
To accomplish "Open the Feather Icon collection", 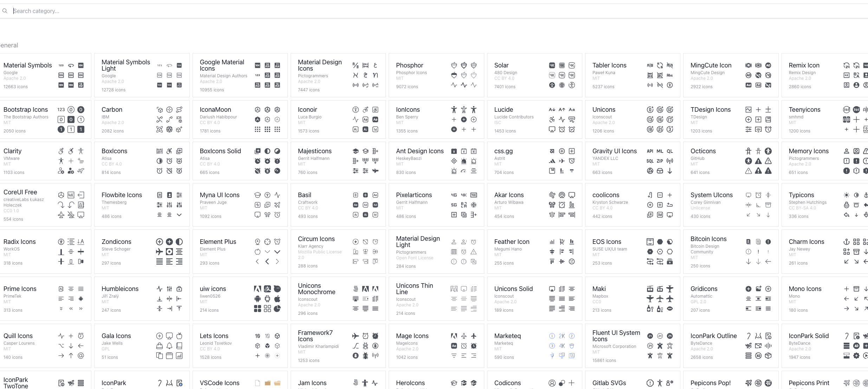I will tap(535, 252).
